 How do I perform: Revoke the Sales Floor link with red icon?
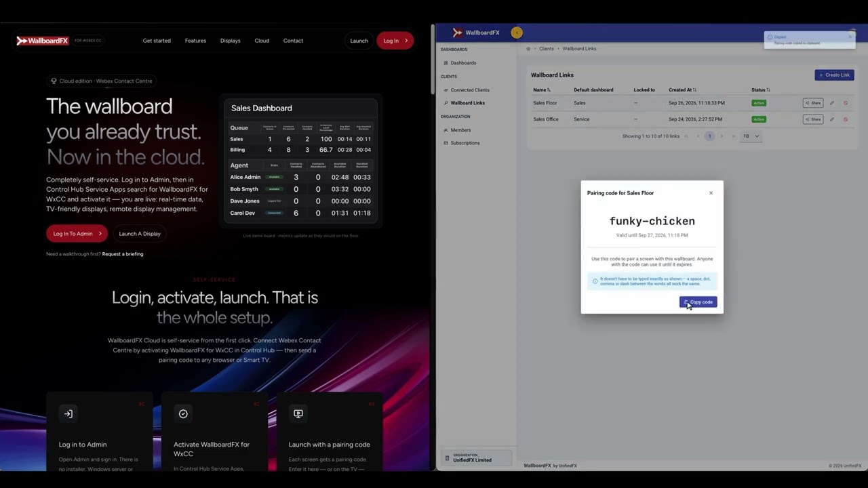coord(846,103)
